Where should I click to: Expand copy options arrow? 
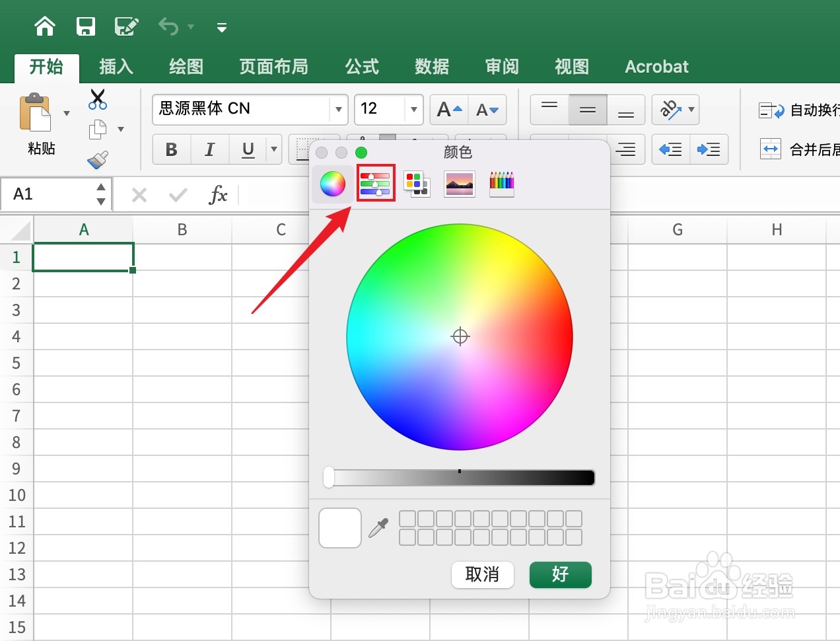(121, 130)
